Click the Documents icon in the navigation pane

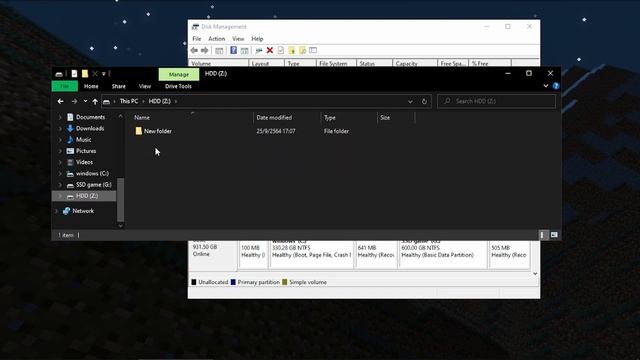point(70,117)
